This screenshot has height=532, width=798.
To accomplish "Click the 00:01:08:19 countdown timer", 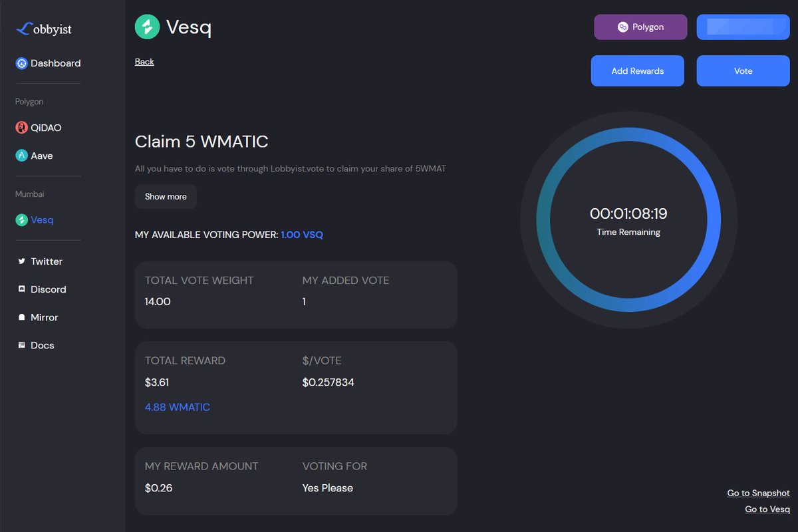I will click(x=628, y=213).
